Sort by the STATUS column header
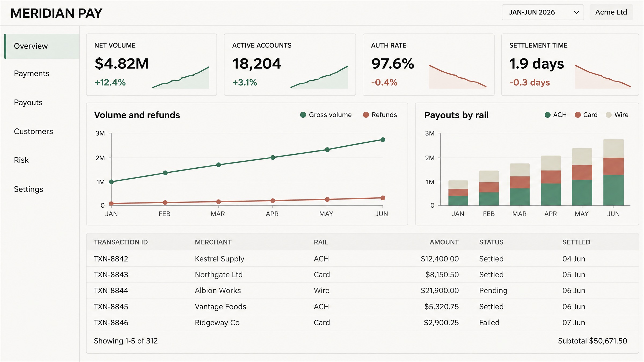Image resolution: width=644 pixels, height=362 pixels. (491, 242)
